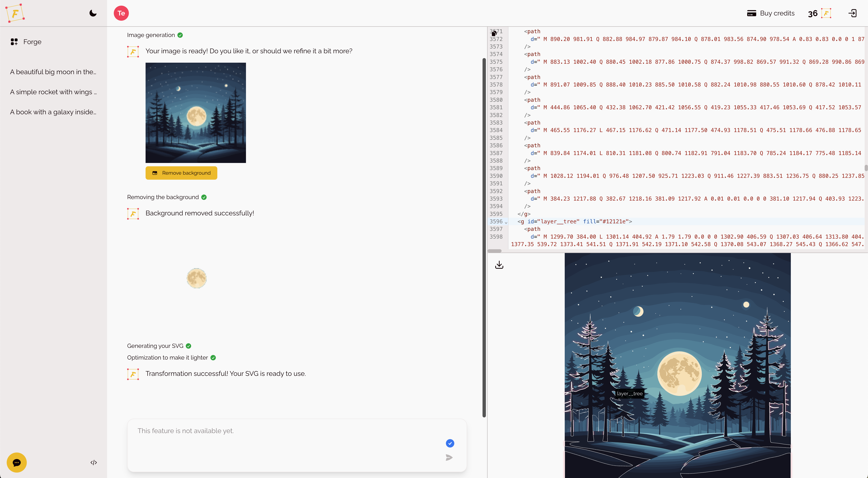Toggle the blue check circle in input

[x=450, y=443]
